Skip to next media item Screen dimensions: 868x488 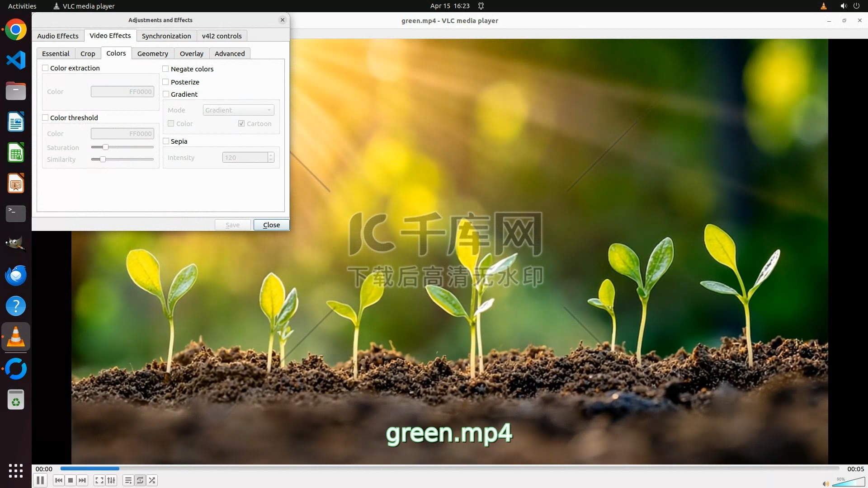pos(82,480)
